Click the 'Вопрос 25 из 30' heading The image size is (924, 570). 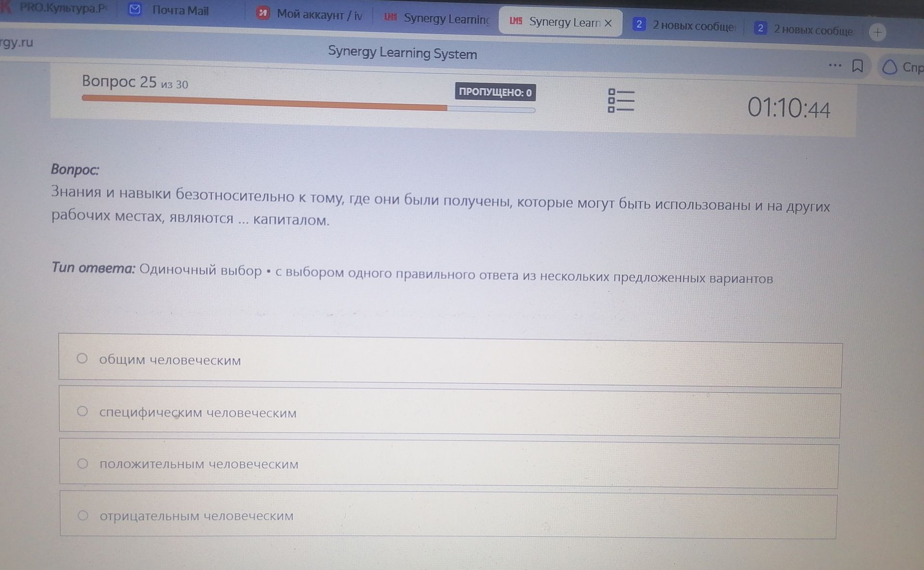pos(135,82)
